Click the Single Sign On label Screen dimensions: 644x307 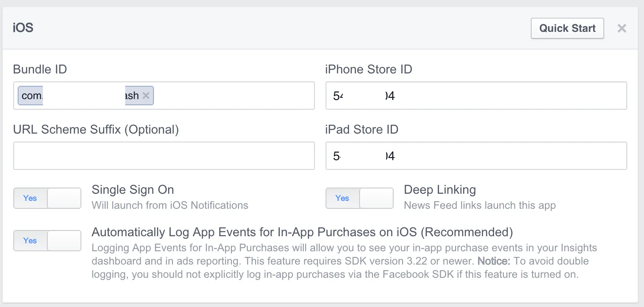[133, 190]
